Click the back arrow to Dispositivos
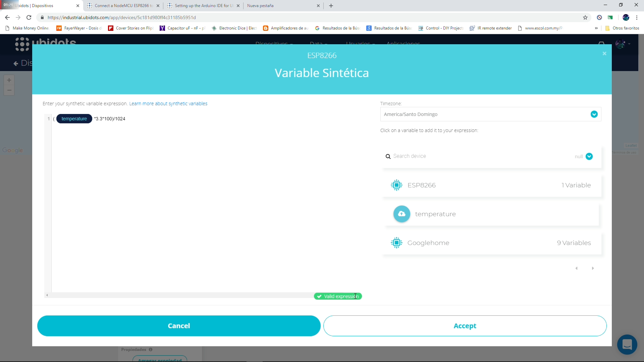This screenshot has width=644, height=362. [15, 63]
